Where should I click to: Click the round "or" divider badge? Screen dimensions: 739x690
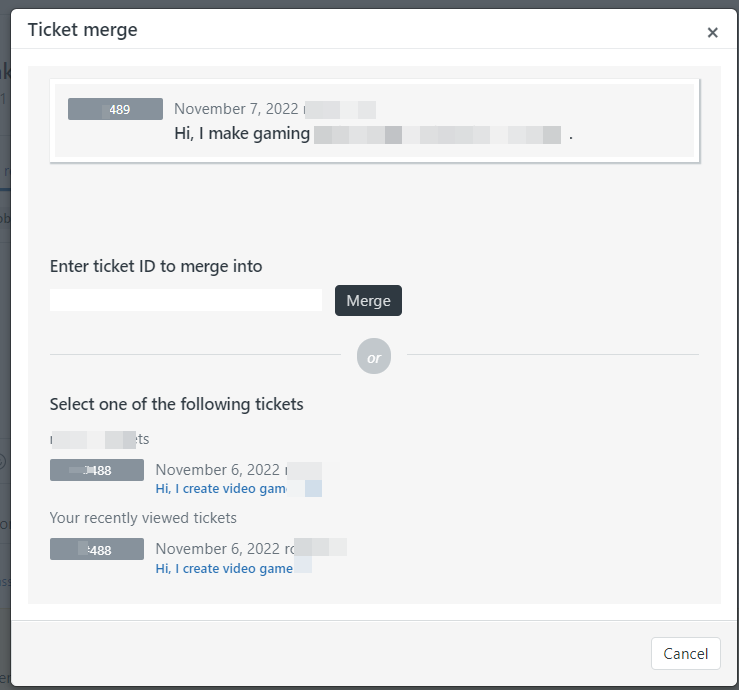[374, 356]
